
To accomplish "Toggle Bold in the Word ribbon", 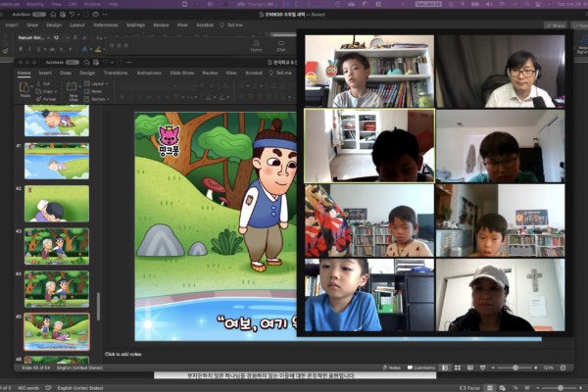I will (21, 49).
